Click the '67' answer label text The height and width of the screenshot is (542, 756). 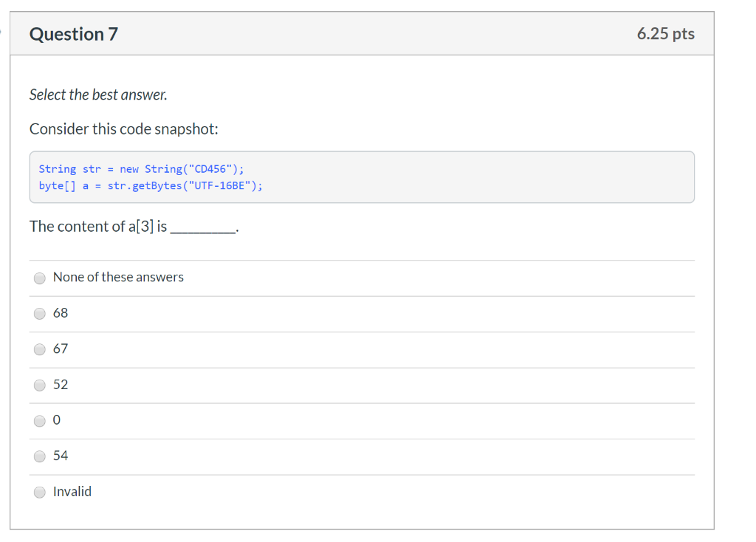pyautogui.click(x=61, y=349)
